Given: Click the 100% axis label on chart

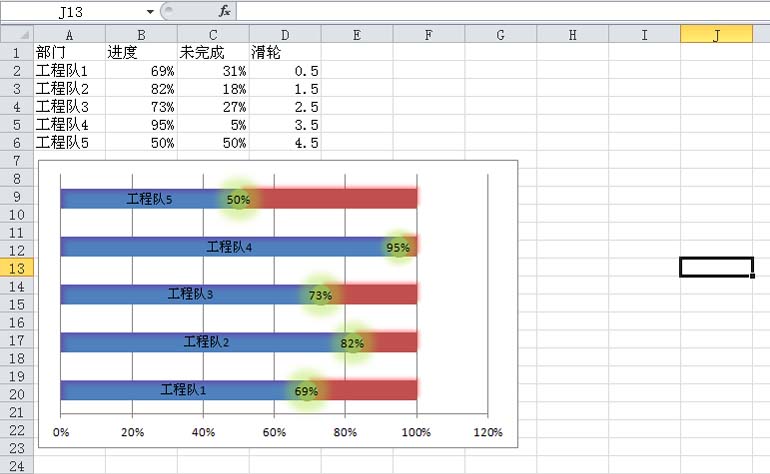Looking at the screenshot, I should point(416,432).
